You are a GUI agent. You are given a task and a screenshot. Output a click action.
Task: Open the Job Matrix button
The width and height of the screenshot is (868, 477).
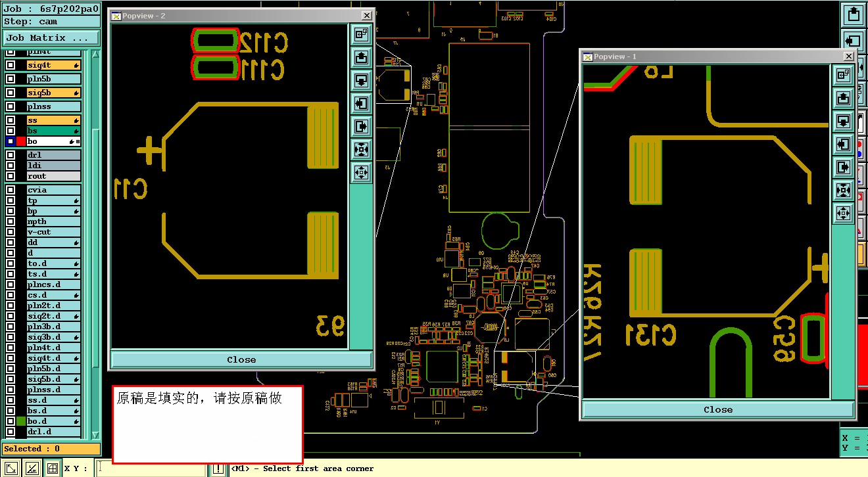coord(51,38)
